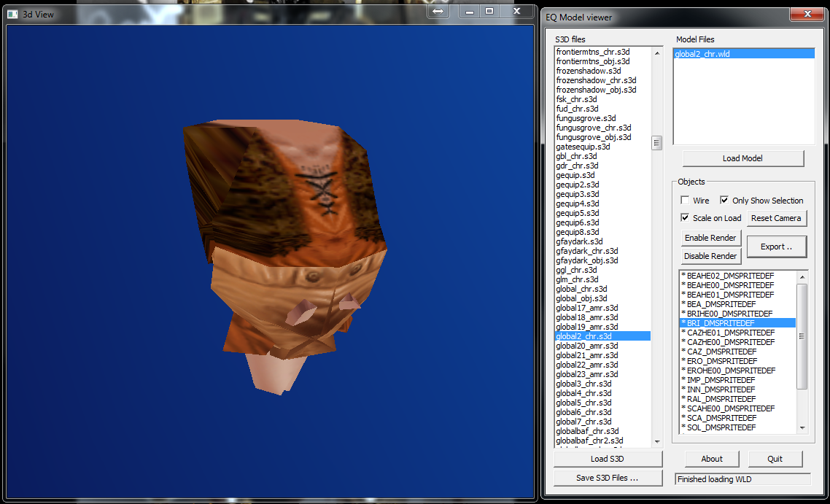The height and width of the screenshot is (504, 830).
Task: Select BRI_DMSPRITEDEF highlighted object
Action: pyautogui.click(x=737, y=323)
